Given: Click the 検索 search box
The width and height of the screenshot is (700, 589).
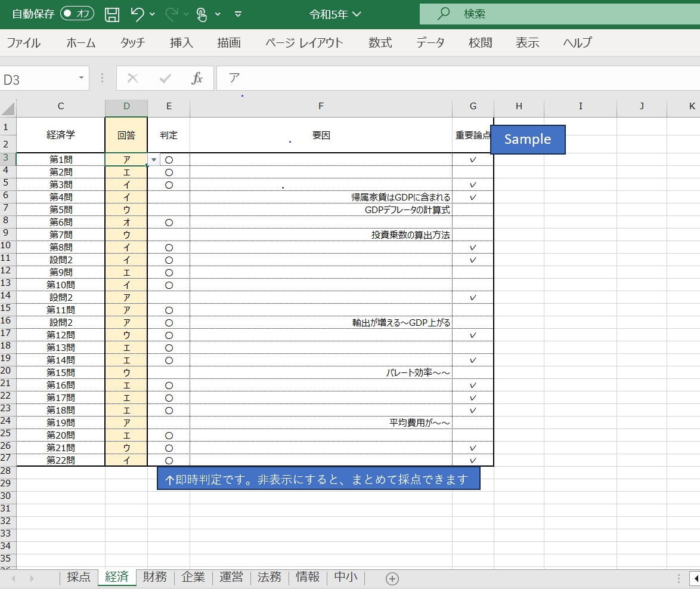Looking at the screenshot, I should [x=560, y=14].
